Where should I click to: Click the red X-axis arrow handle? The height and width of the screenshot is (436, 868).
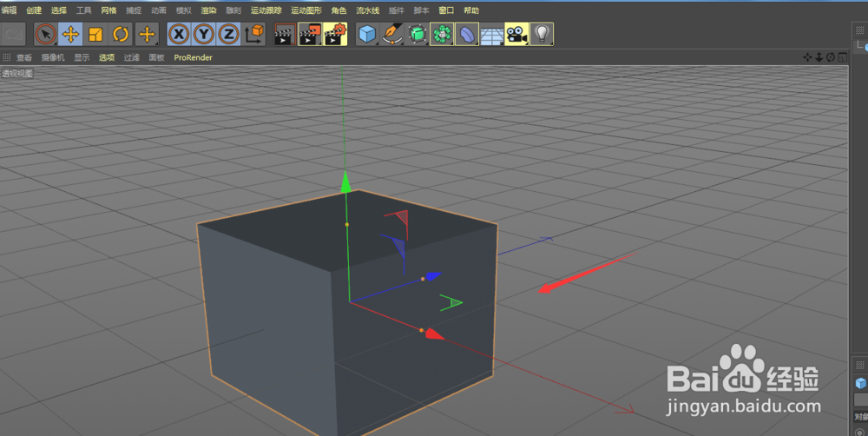pyautogui.click(x=435, y=334)
